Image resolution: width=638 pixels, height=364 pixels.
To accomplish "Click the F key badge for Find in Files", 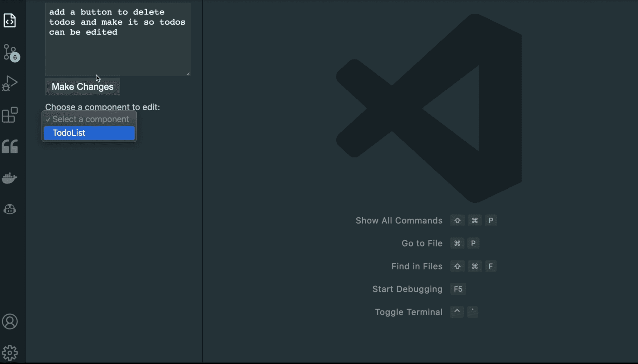I will tap(491, 266).
